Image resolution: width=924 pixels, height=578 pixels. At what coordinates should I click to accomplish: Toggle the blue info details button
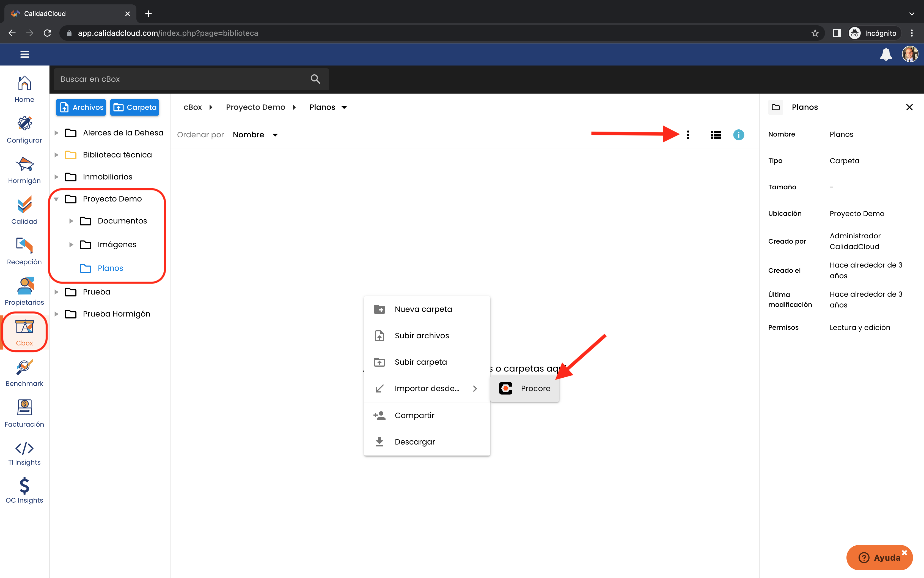[x=739, y=135]
